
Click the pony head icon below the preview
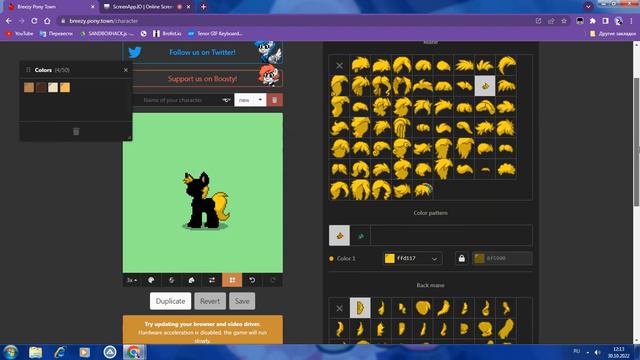(191, 280)
